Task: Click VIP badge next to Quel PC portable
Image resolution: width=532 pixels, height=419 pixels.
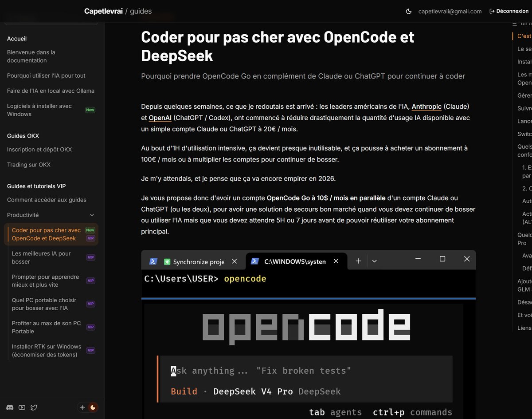Action: click(x=90, y=304)
